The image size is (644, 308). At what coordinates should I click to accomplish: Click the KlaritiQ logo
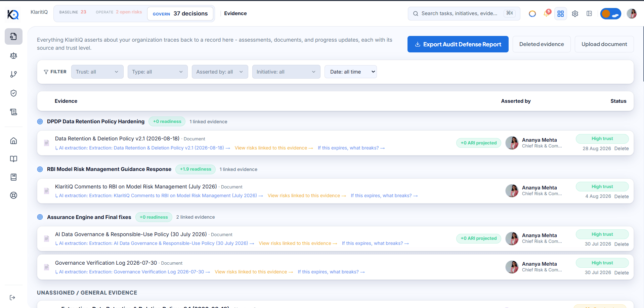pos(13,14)
